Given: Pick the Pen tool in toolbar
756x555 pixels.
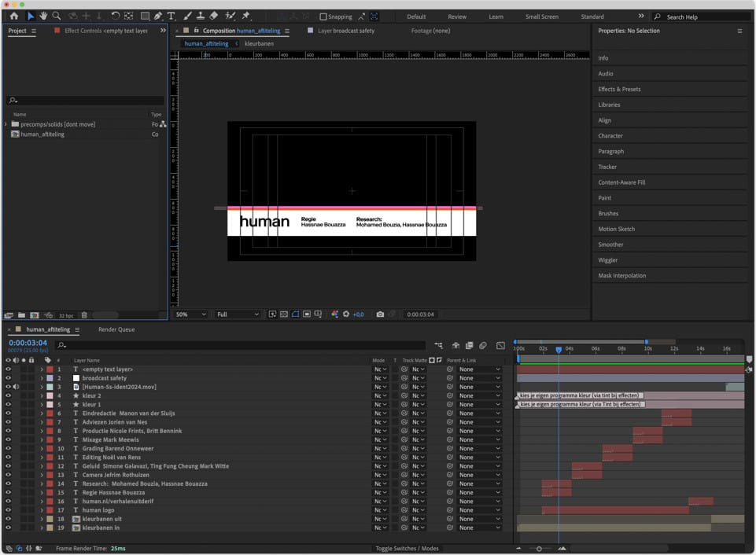Looking at the screenshot, I should [x=158, y=17].
